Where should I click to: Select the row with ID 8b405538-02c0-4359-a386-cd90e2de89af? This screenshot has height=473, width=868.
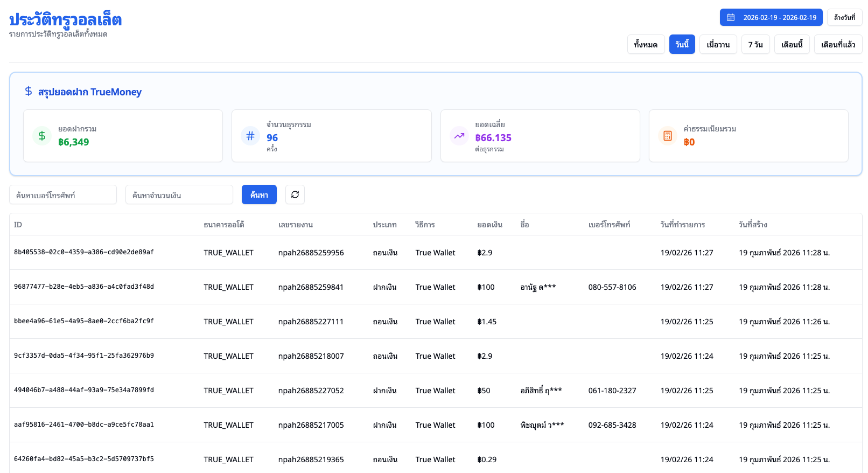[84, 252]
